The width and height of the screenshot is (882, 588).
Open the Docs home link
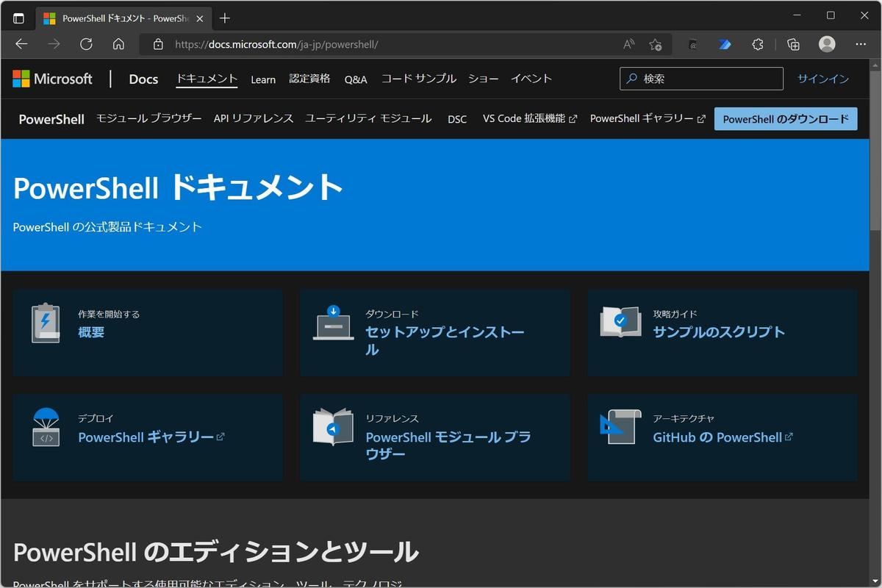(143, 79)
